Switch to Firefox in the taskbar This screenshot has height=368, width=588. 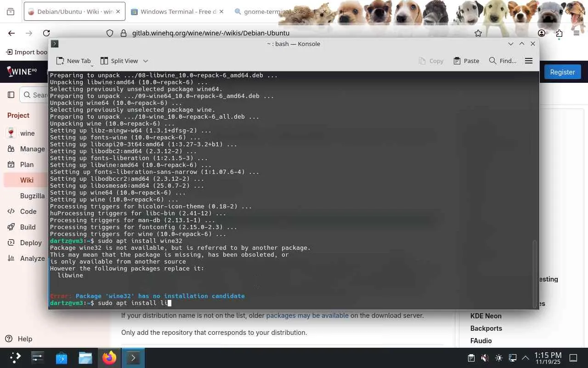tap(109, 357)
